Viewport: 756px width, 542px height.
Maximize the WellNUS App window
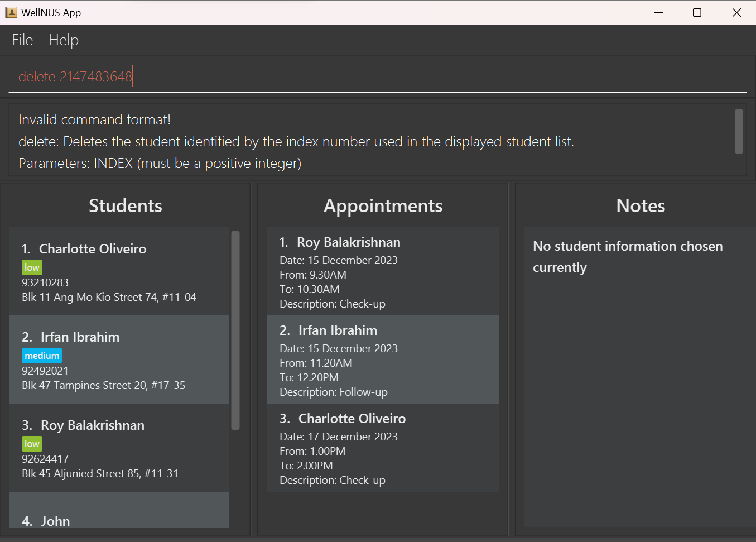coord(697,12)
